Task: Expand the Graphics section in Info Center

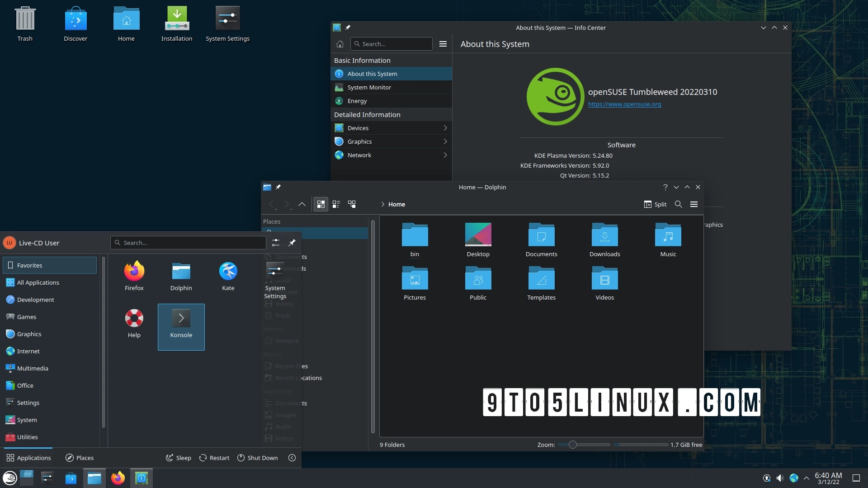Action: [x=444, y=141]
